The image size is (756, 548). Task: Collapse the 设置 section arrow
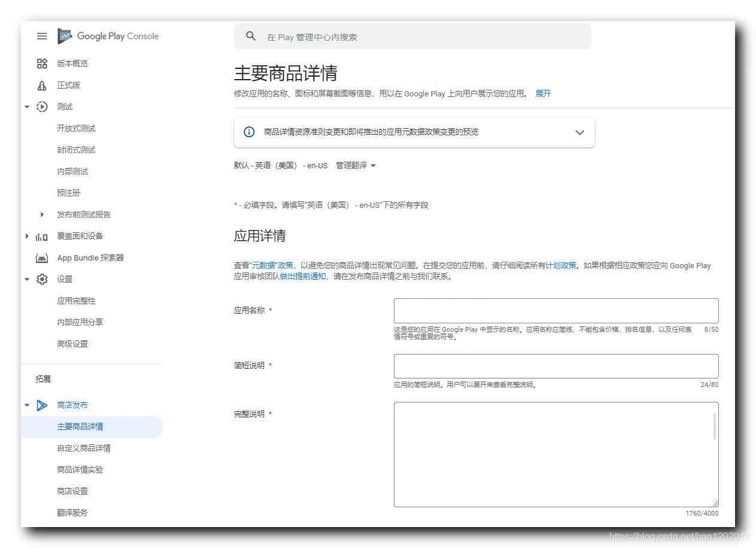(27, 279)
